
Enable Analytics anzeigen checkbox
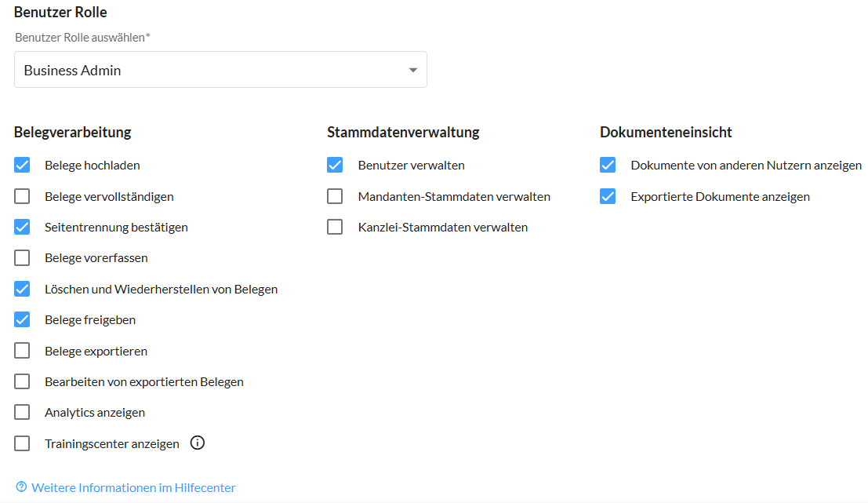pyautogui.click(x=22, y=413)
